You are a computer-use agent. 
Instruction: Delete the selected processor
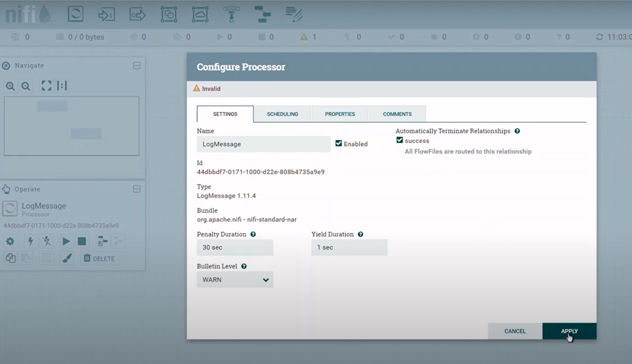(x=99, y=258)
